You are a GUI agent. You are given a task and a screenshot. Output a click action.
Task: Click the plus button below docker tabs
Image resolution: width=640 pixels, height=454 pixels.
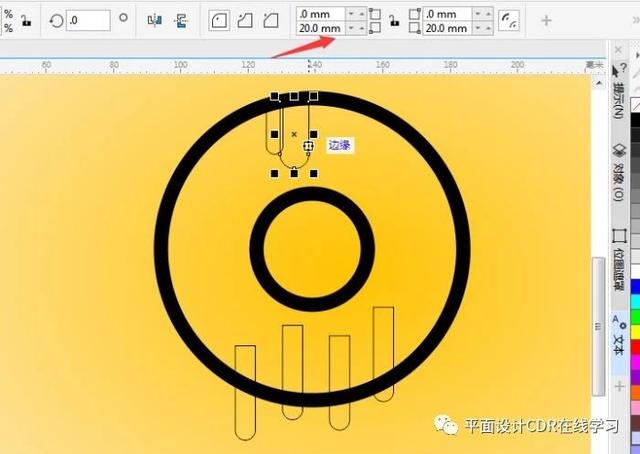(620, 386)
